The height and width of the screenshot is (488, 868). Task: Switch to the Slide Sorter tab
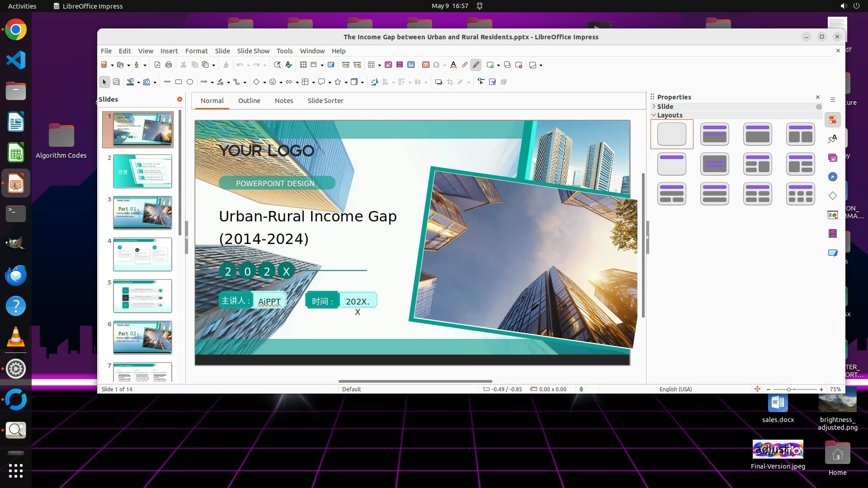point(325,101)
